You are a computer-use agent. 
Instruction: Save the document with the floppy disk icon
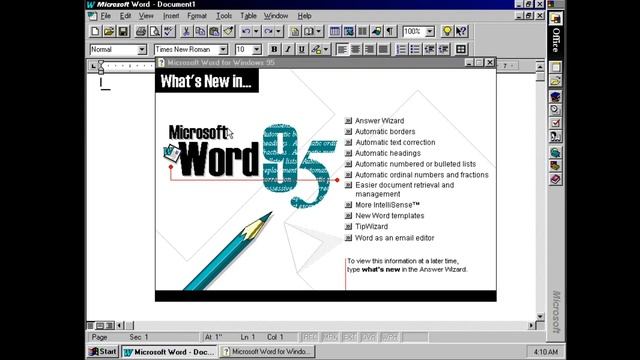tap(123, 31)
